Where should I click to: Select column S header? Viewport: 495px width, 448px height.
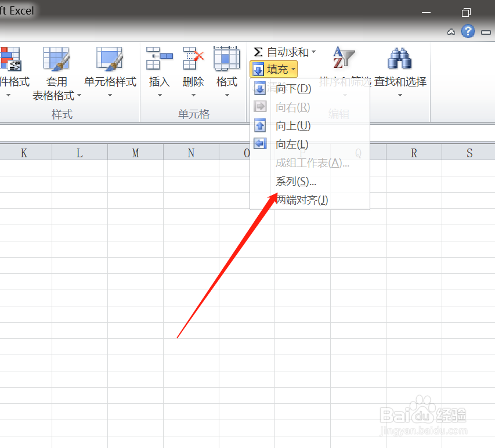point(469,153)
